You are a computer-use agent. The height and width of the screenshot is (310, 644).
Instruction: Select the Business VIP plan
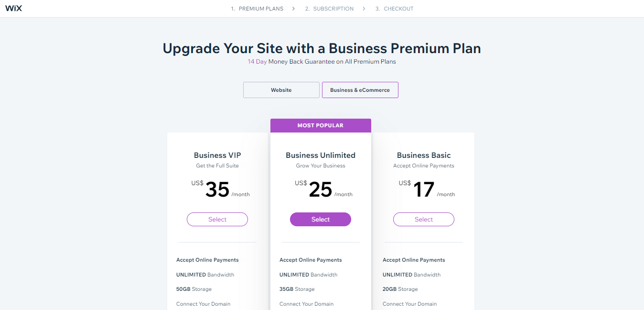click(x=217, y=219)
